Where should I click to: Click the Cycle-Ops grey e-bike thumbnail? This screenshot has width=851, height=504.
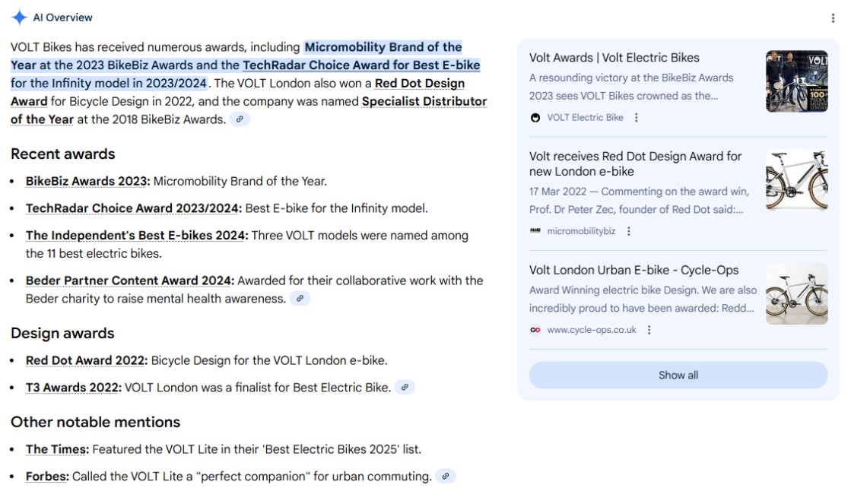(796, 293)
